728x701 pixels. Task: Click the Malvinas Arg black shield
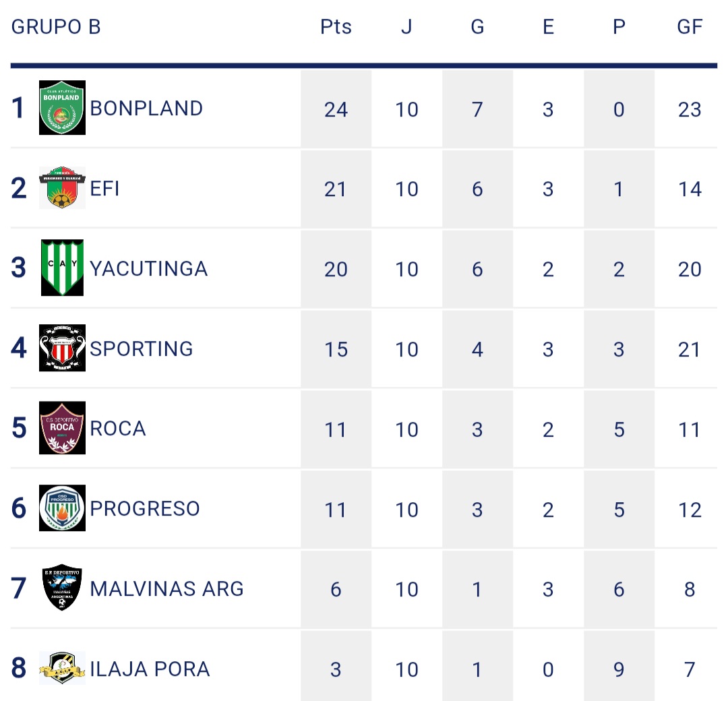[x=62, y=588]
